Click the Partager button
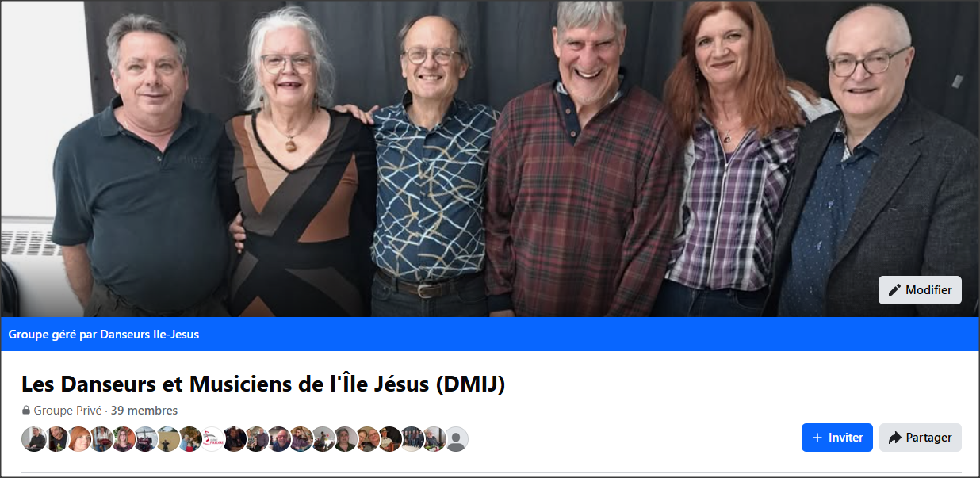 tap(921, 438)
